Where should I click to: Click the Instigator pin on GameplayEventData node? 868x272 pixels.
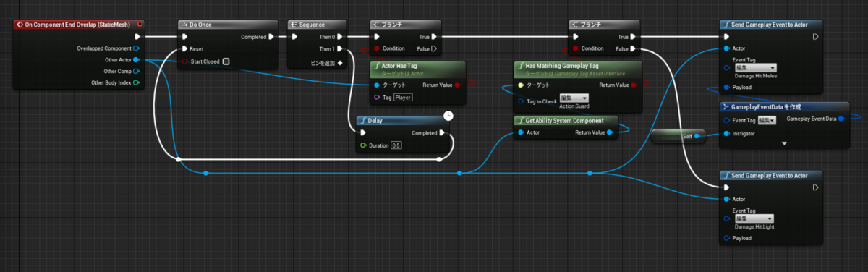pyautogui.click(x=726, y=133)
